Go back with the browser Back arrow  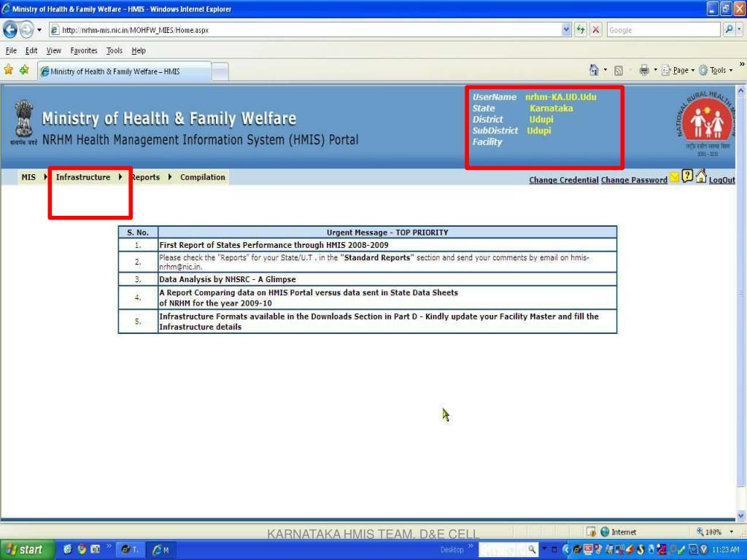tap(10, 29)
